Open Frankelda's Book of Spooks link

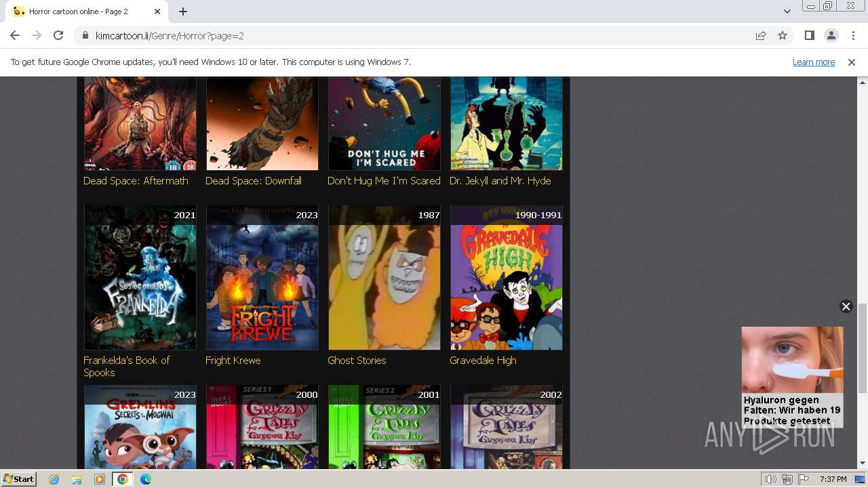pos(127,367)
